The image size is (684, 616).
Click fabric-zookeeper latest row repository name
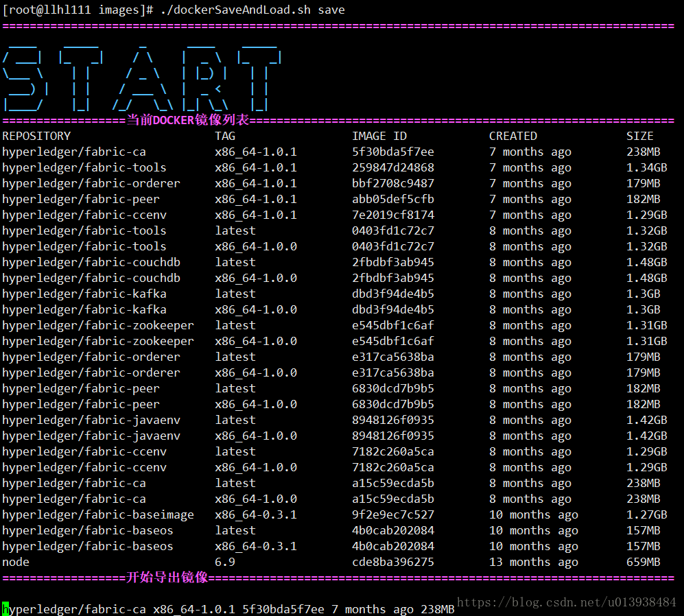(x=97, y=325)
